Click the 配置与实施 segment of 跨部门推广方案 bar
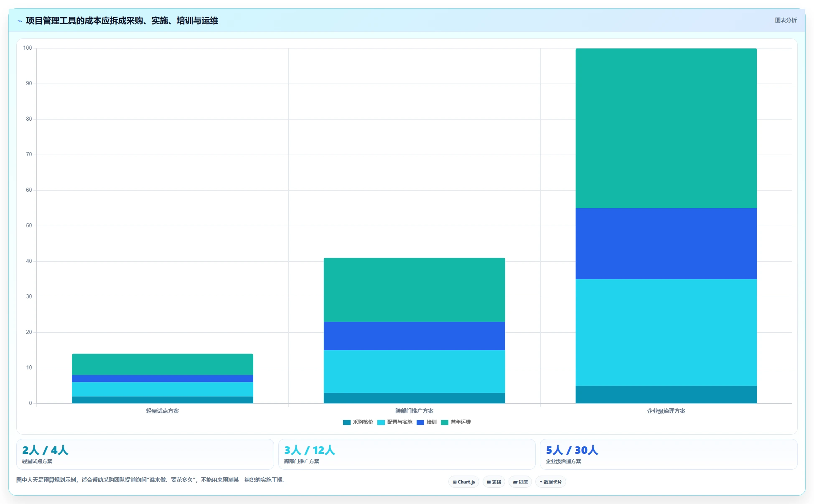 tap(414, 372)
